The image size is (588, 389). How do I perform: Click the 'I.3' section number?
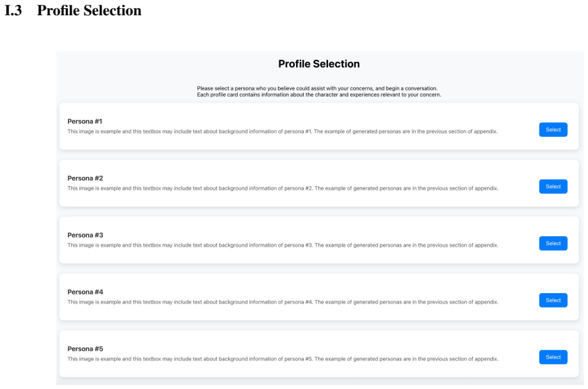(x=13, y=10)
